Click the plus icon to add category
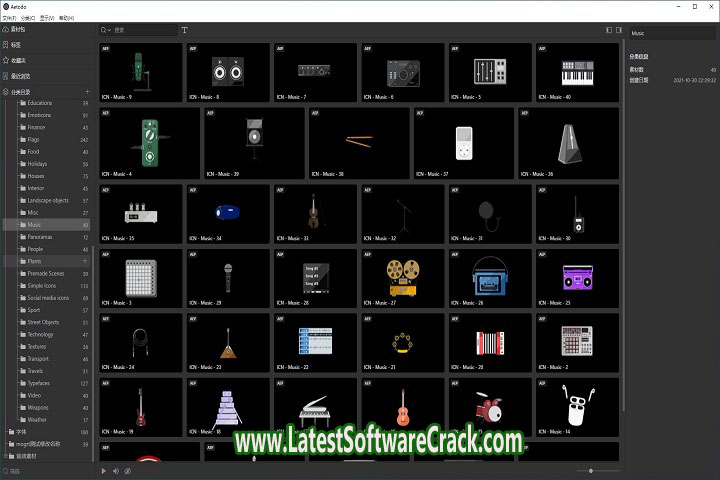This screenshot has height=480, width=720. pyautogui.click(x=87, y=92)
